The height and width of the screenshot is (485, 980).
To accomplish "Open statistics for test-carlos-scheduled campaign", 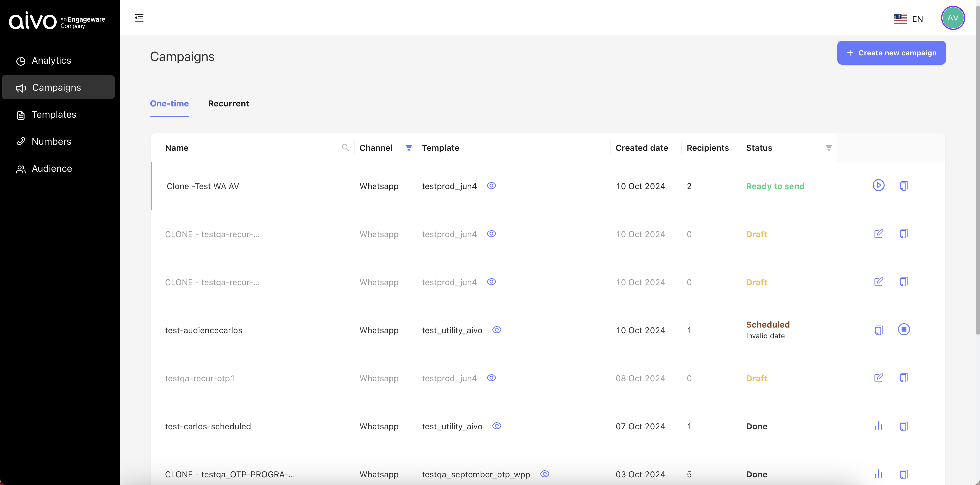I will coord(878,426).
